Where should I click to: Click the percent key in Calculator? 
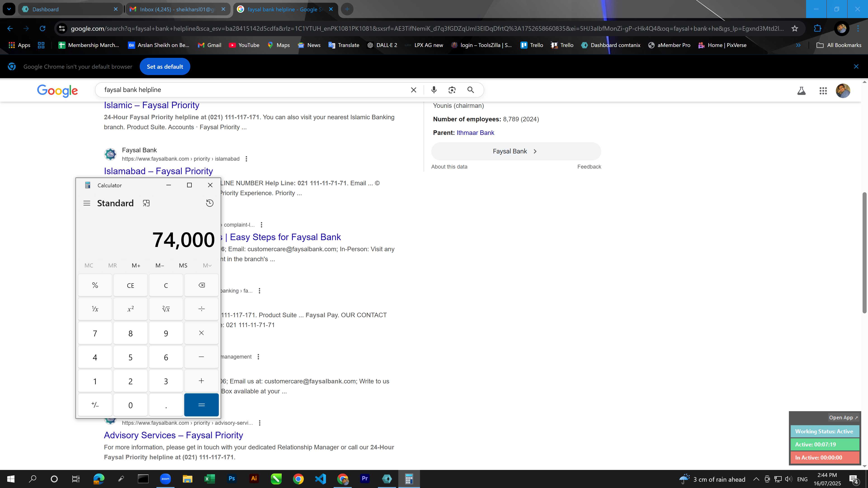pos(95,285)
